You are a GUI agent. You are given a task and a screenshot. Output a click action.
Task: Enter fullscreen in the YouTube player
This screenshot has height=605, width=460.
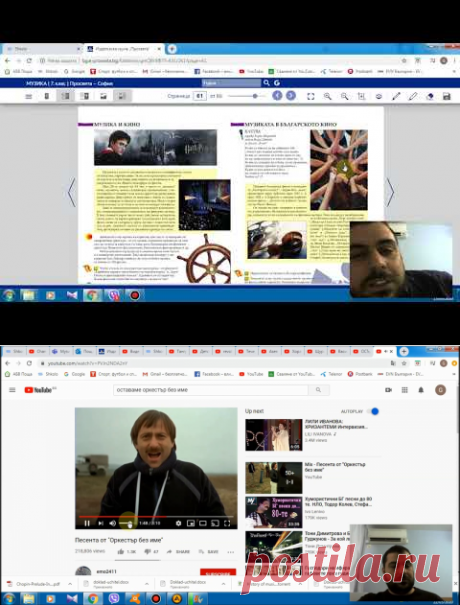coord(227,523)
